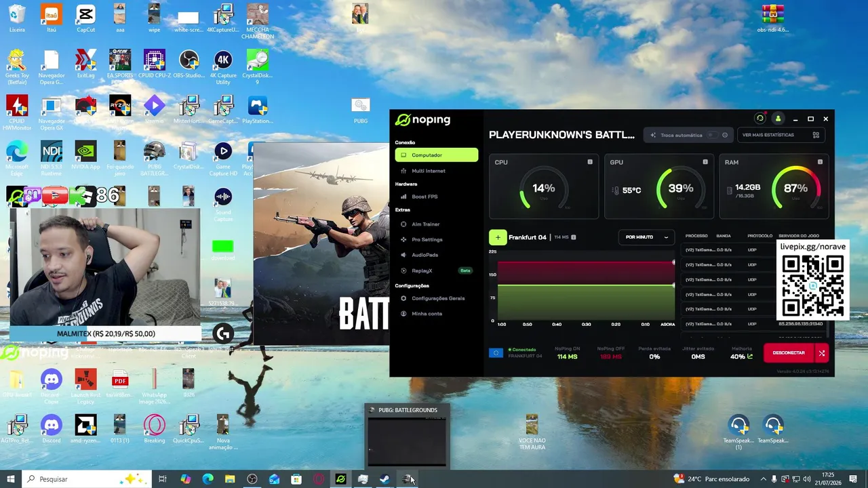Open the CapCut desktop shortcut
868x488 pixels.
86,19
